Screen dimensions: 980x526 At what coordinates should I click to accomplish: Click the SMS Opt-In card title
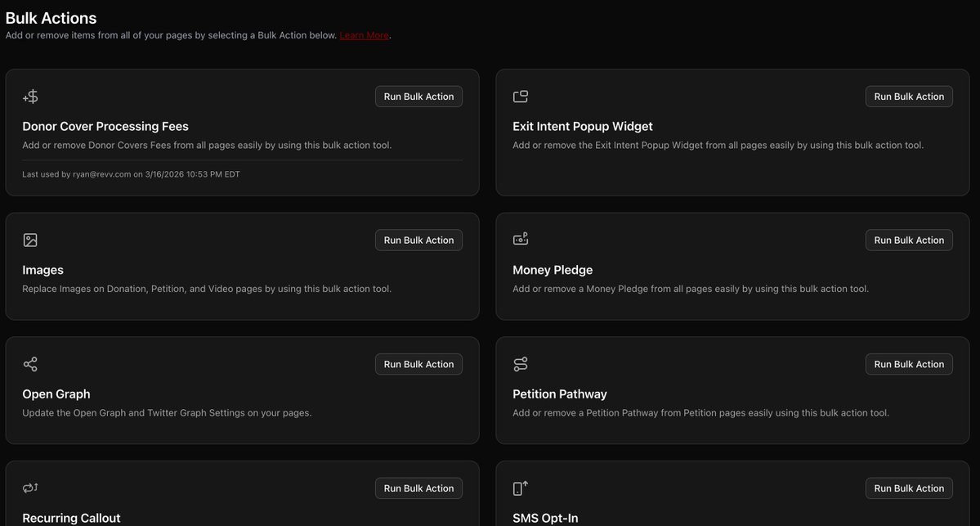click(545, 518)
